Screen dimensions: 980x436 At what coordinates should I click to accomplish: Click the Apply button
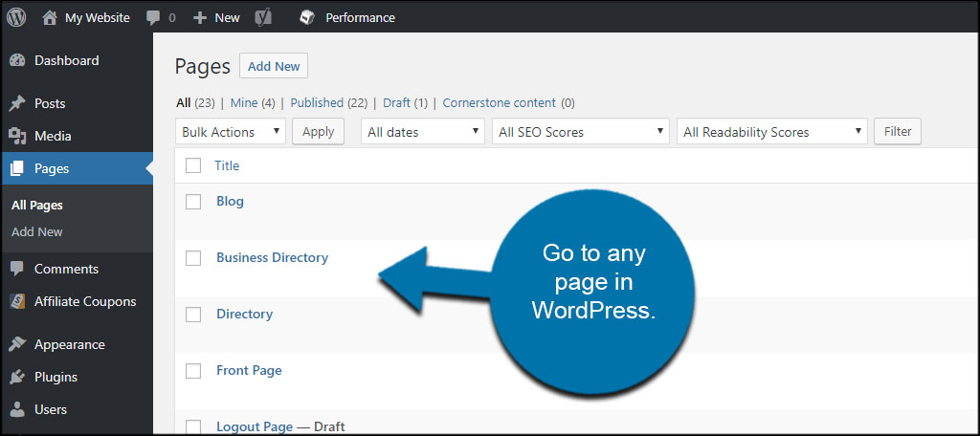318,132
